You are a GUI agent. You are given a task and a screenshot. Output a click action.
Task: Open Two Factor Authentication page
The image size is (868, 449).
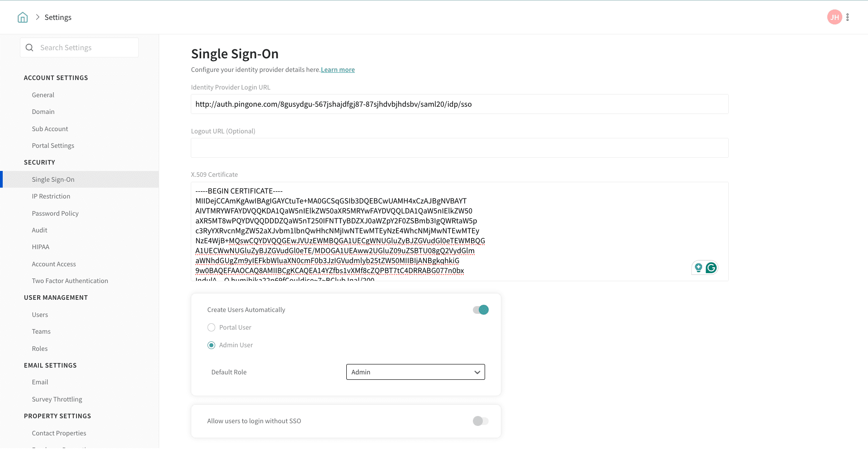pos(70,281)
